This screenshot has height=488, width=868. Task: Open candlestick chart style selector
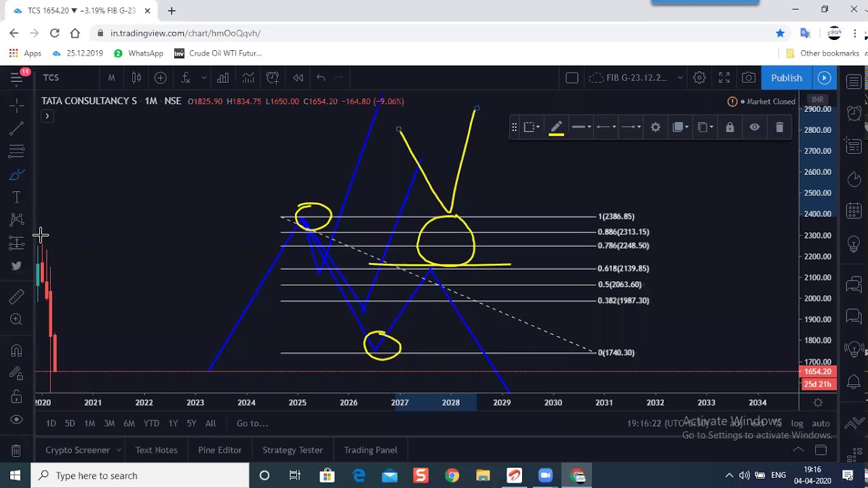pos(136,78)
